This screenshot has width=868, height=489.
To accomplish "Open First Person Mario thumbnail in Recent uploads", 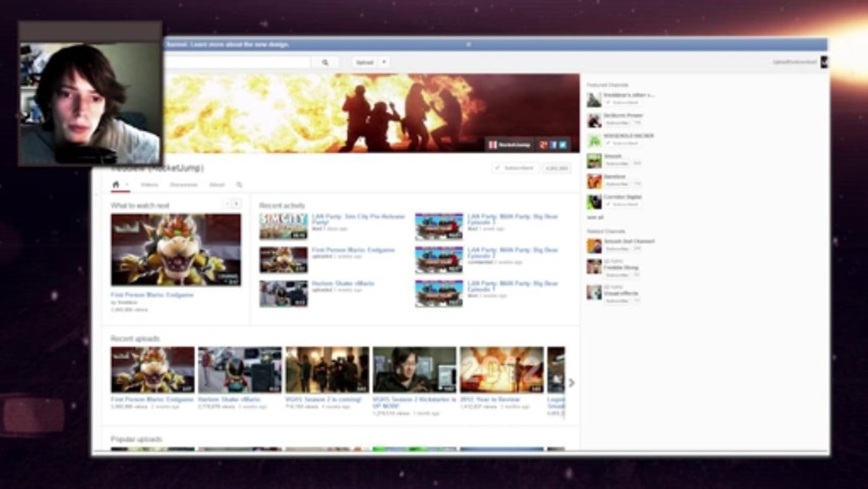I will [x=153, y=369].
